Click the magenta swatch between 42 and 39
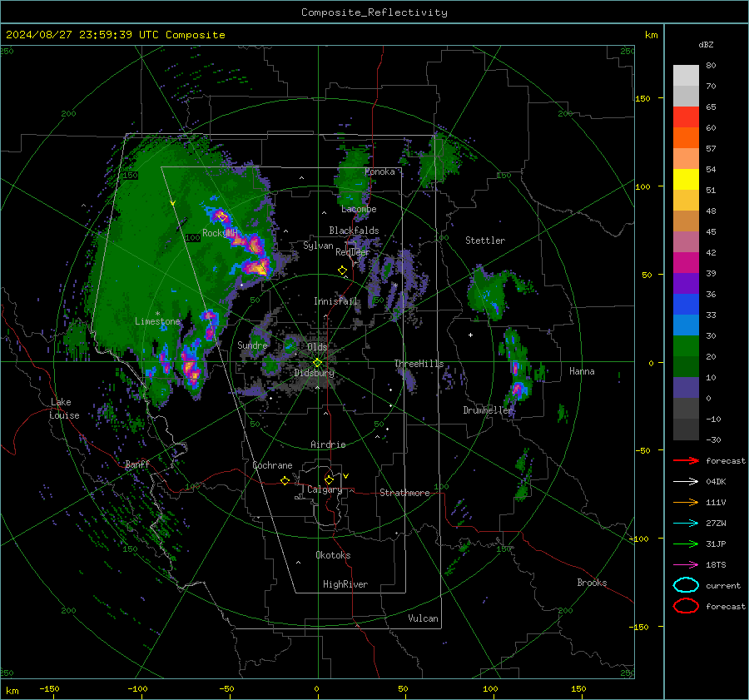Viewport: 749px width, 700px height. [x=686, y=263]
